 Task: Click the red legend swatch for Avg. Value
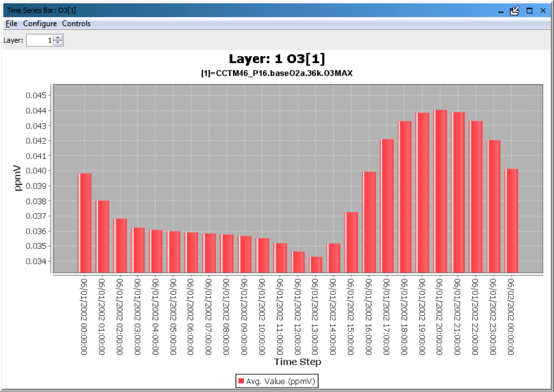tap(241, 381)
